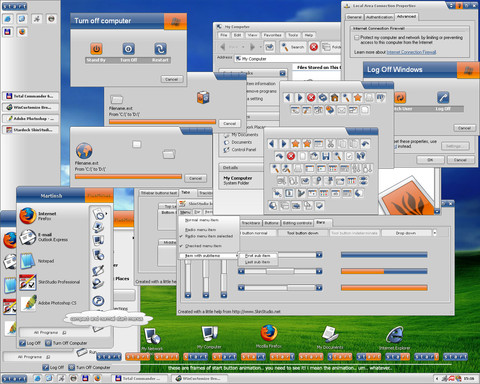Click the Log Off icon in Log Off Windows
The width and height of the screenshot is (480, 384).
coord(443,97)
